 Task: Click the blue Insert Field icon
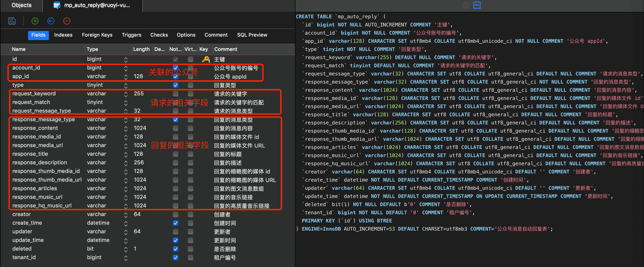pos(51,21)
